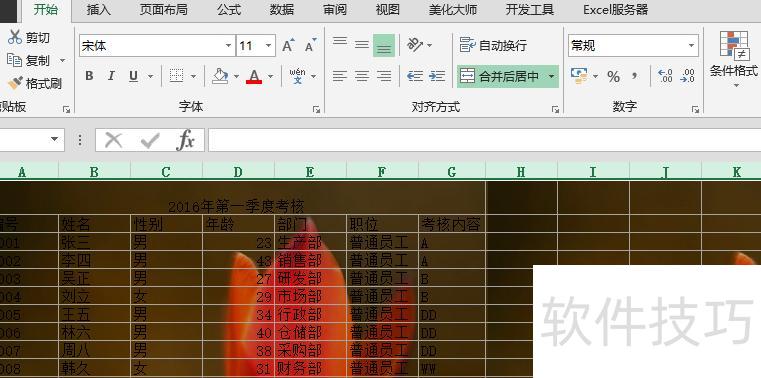
Task: Switch to the 开始 (Home) tab
Action: click(x=46, y=10)
